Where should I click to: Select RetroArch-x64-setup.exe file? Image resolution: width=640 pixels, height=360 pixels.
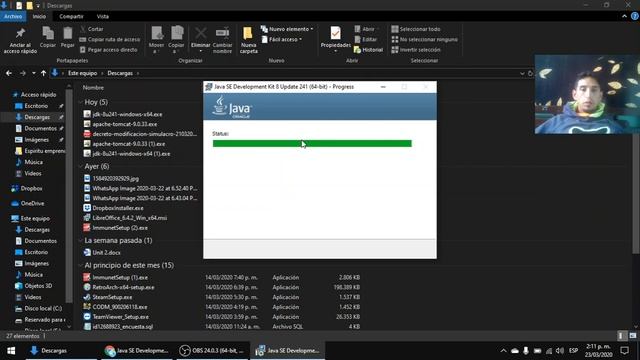[x=119, y=287]
